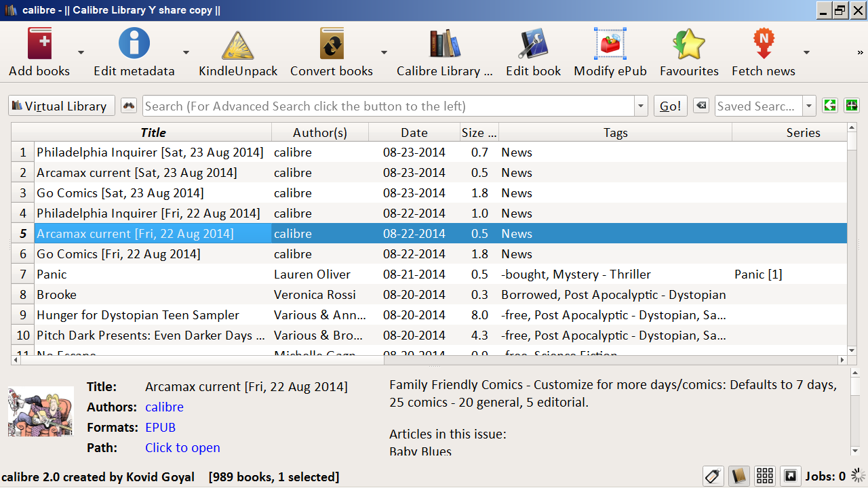Viewport: 868px width, 488px height.
Task: Click the Jobs spinner icon
Action: pyautogui.click(x=859, y=476)
